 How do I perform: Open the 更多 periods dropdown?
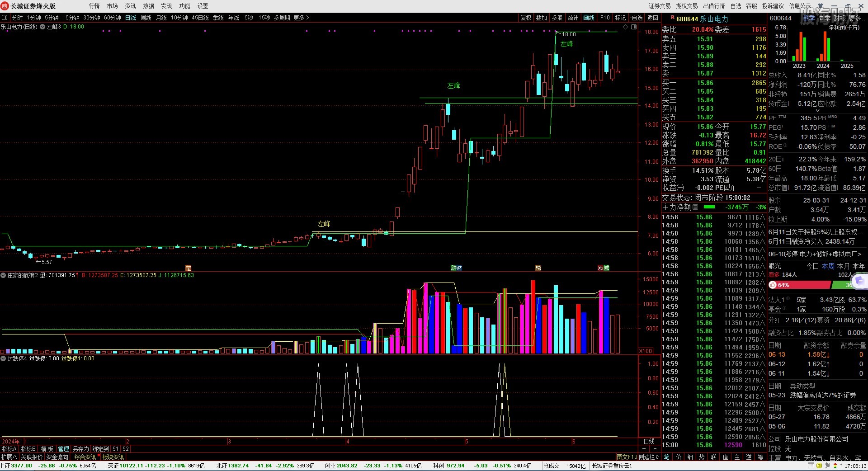click(x=302, y=18)
